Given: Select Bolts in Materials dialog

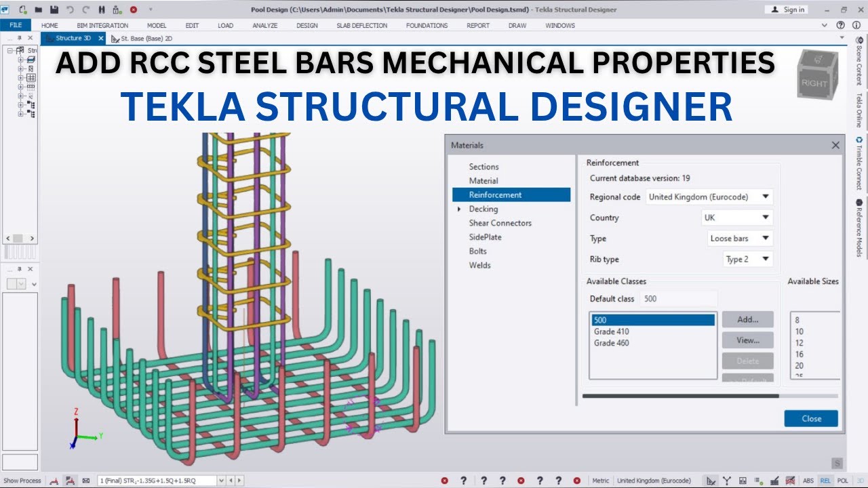Looking at the screenshot, I should point(477,251).
